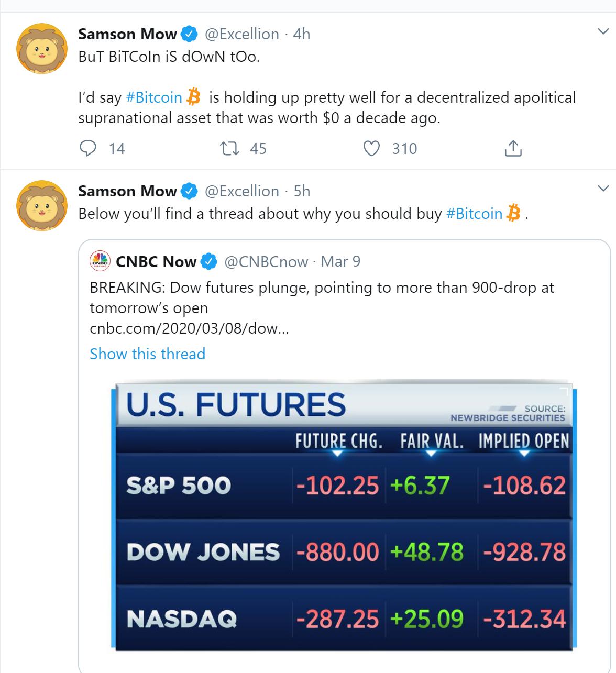Open lion avatar on the 5h tweet
The width and height of the screenshot is (616, 673).
[43, 206]
